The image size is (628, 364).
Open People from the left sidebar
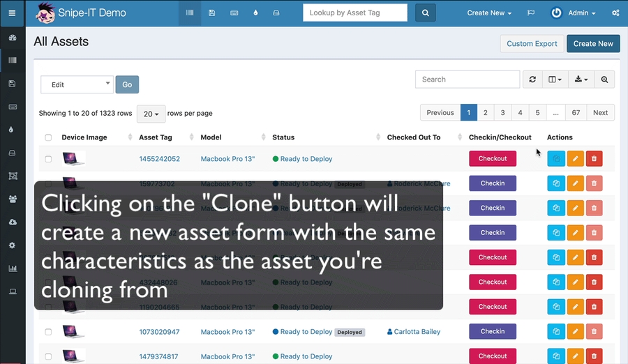point(12,199)
